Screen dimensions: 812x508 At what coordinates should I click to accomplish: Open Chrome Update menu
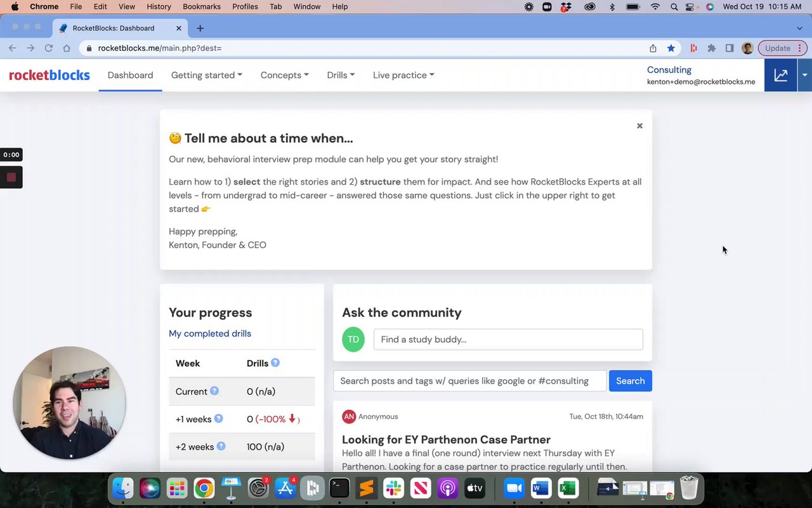click(x=782, y=48)
